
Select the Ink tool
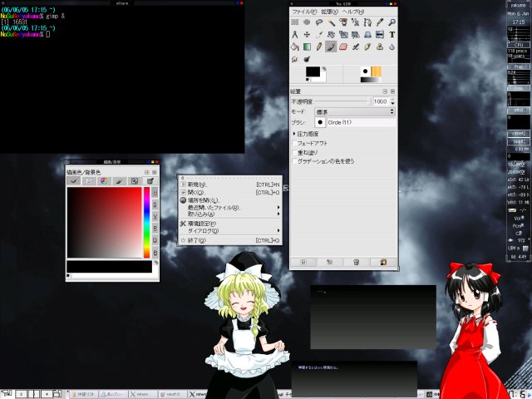[367, 47]
